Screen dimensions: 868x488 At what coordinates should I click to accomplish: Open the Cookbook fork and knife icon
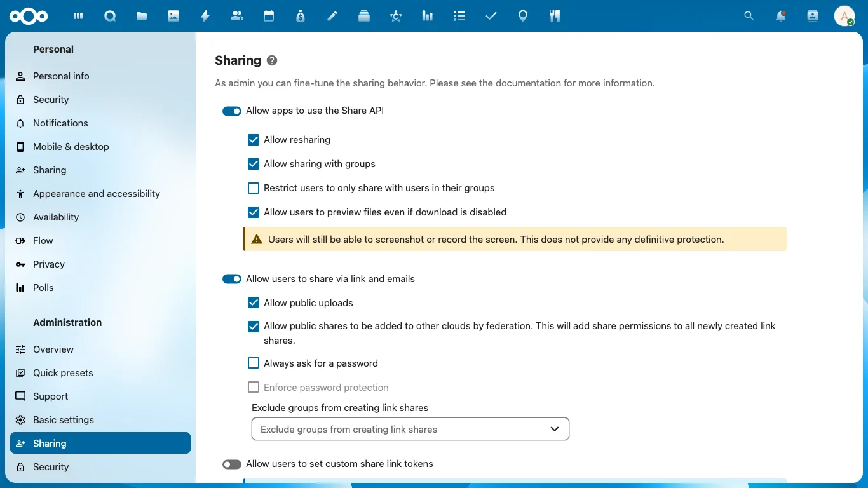click(555, 16)
